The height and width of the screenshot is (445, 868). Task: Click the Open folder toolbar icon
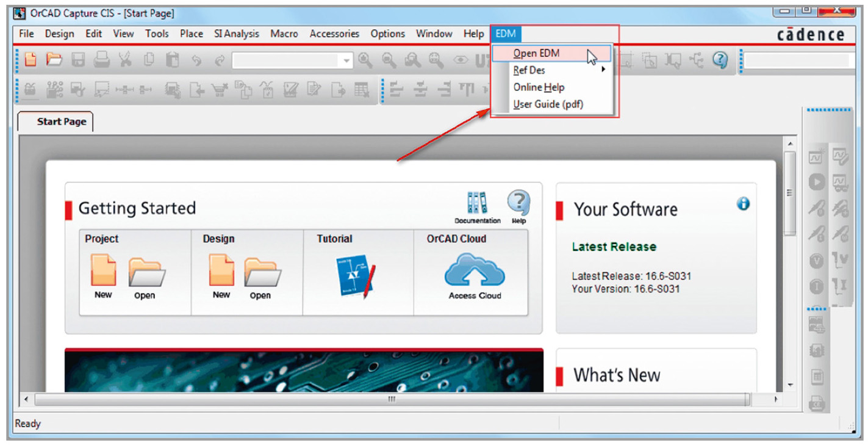coord(54,59)
